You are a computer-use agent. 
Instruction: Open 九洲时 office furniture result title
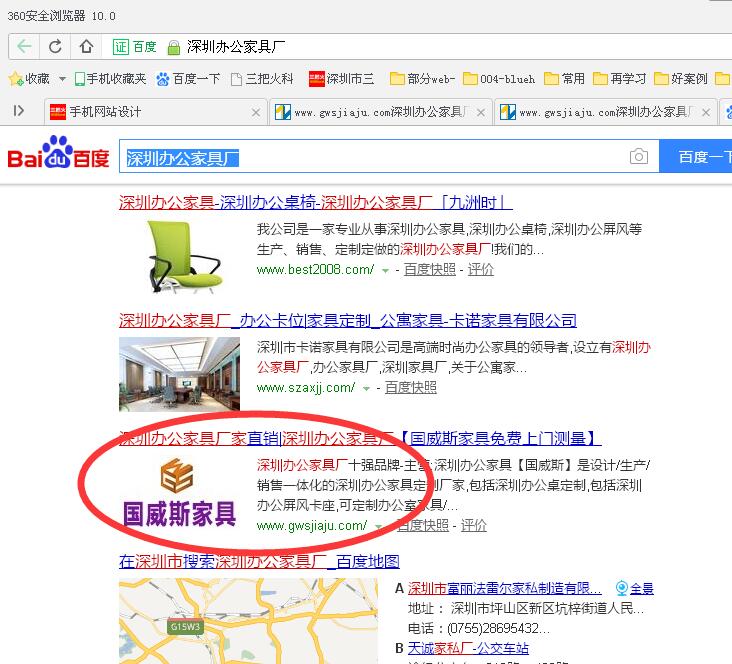(316, 203)
